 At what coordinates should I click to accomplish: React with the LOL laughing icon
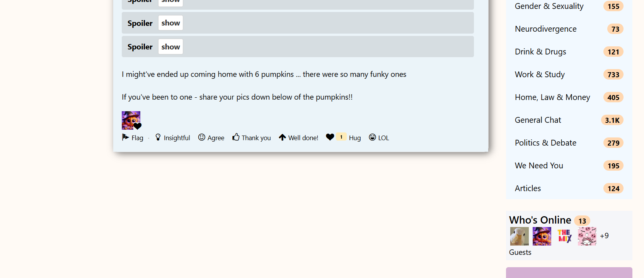tap(372, 137)
